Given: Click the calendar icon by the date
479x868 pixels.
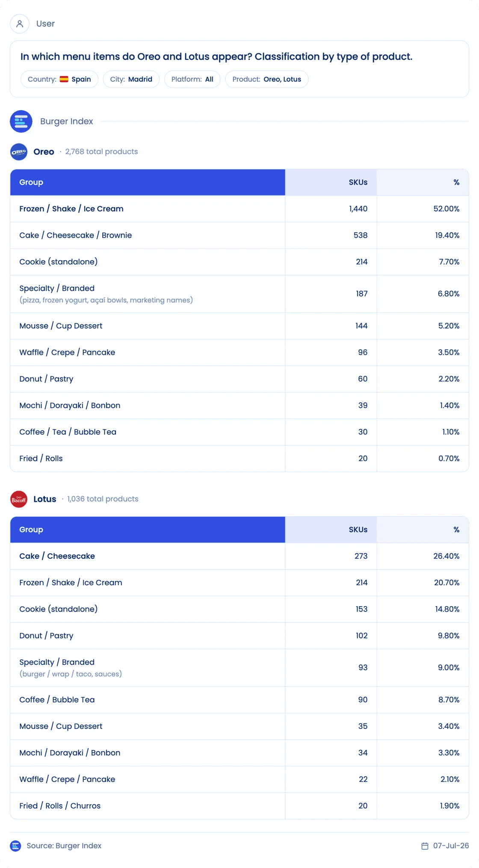Looking at the screenshot, I should [x=425, y=846].
